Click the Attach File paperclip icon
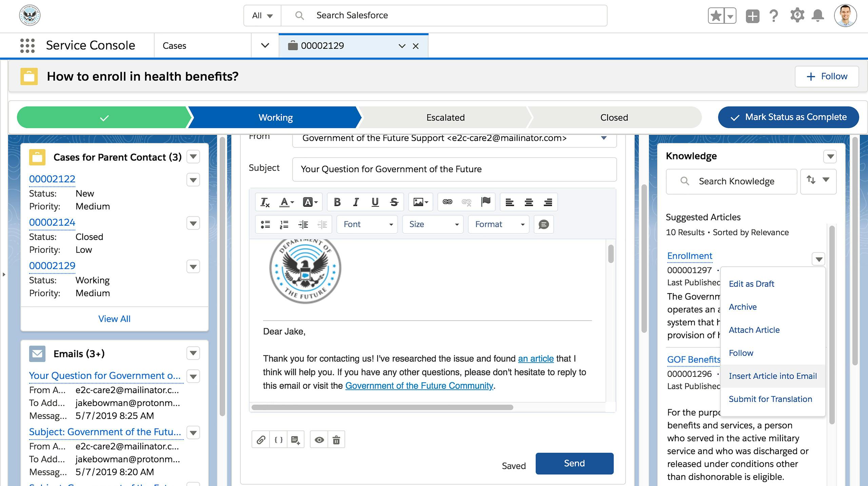868x486 pixels. tap(261, 440)
